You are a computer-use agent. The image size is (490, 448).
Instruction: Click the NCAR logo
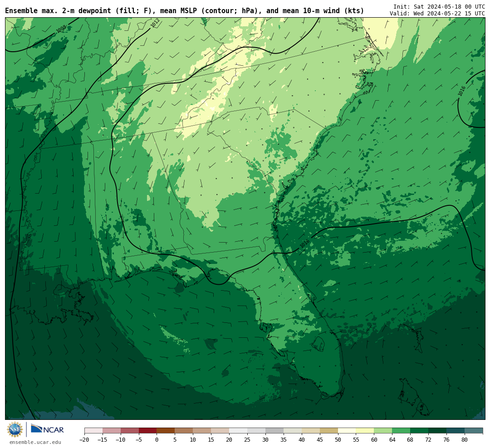[x=47, y=430]
